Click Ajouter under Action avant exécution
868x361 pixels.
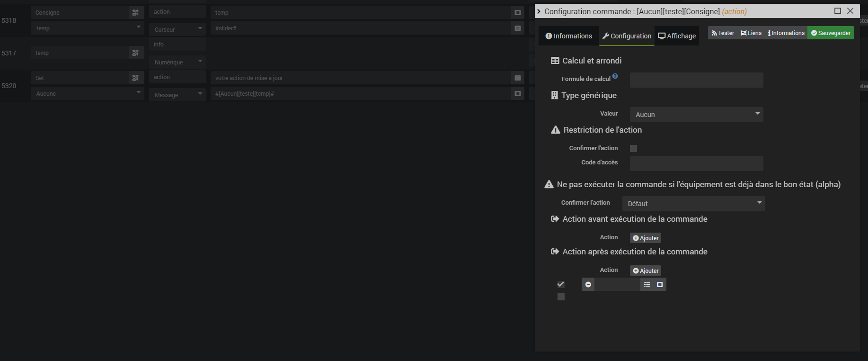coord(646,238)
